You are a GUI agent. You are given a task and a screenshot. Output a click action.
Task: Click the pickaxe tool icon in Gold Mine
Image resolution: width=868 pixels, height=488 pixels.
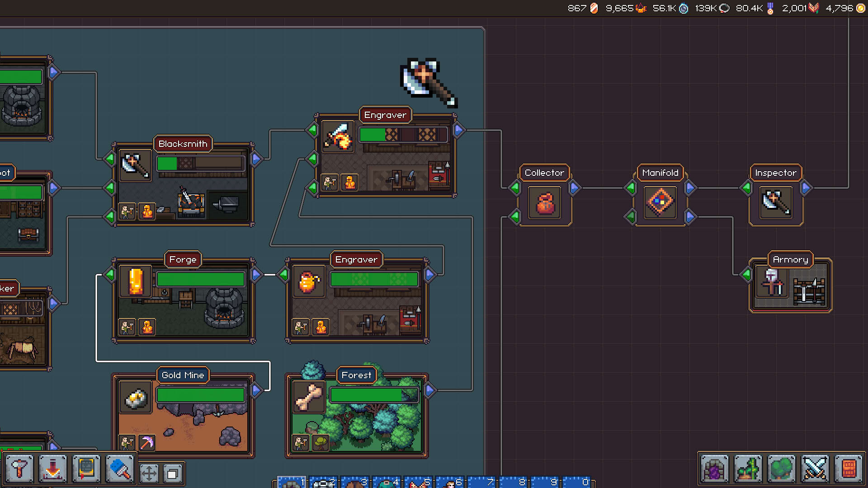click(x=146, y=442)
